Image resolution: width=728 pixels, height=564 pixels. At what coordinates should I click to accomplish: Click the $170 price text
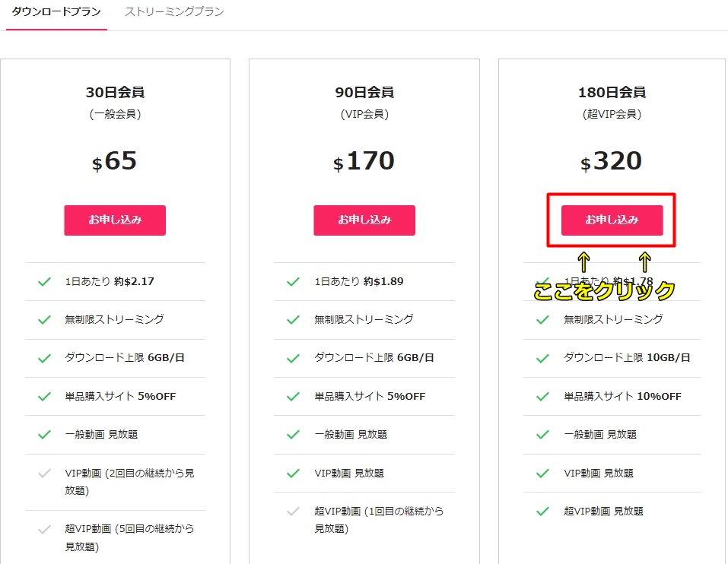tap(364, 161)
